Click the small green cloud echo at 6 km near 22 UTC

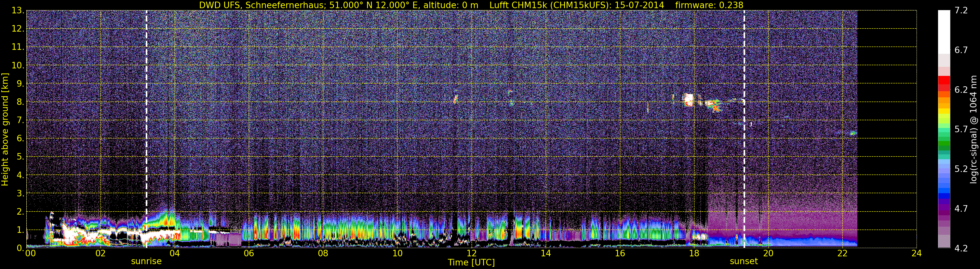click(853, 133)
